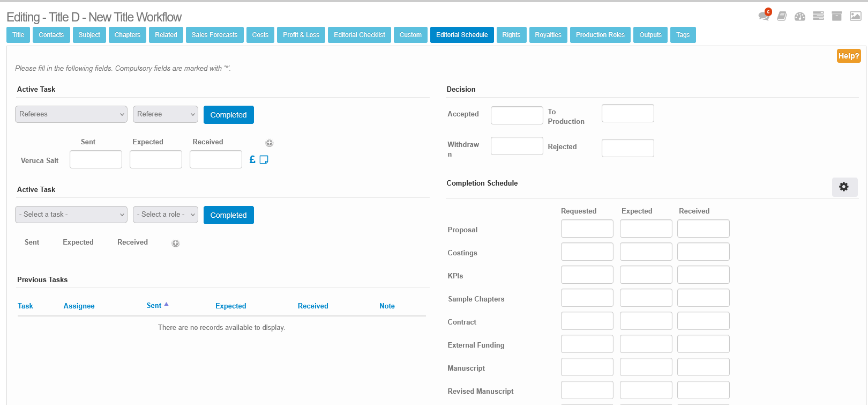Click the Proposal Received field
This screenshot has width=868, height=405.
[704, 229]
